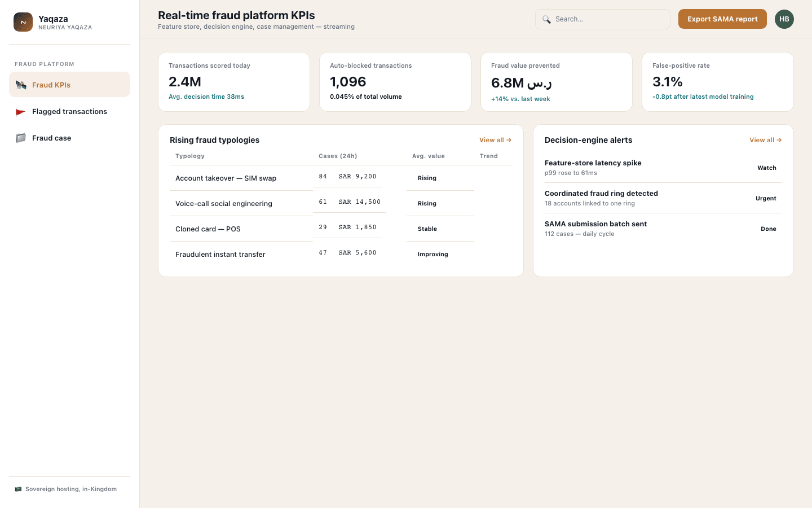This screenshot has width=812, height=508.
Task: Click the SAR 14,500 average value
Action: [x=360, y=202]
